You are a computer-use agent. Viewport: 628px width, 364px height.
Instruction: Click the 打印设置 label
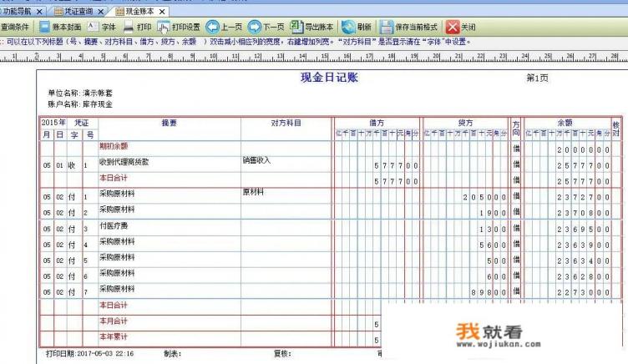[x=186, y=27]
